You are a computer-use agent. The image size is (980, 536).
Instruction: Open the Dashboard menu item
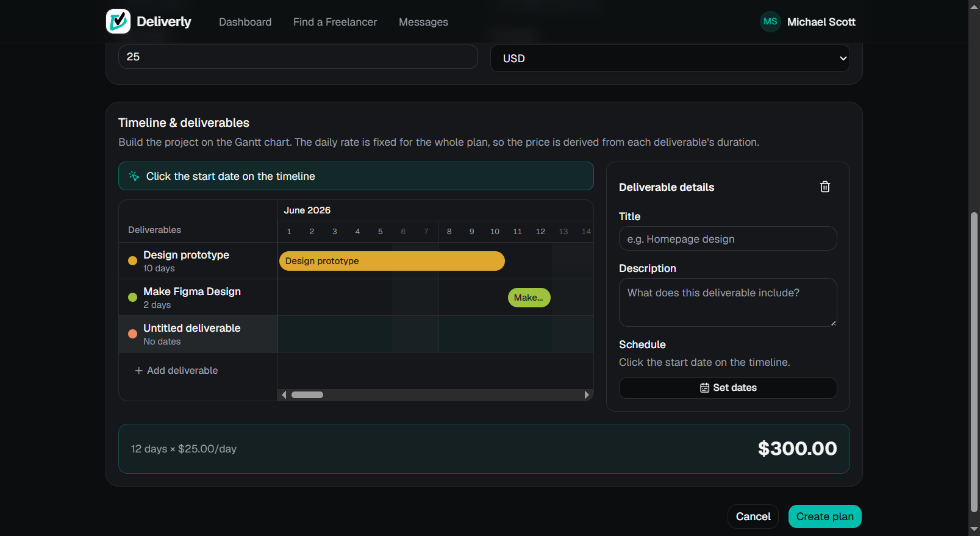245,22
